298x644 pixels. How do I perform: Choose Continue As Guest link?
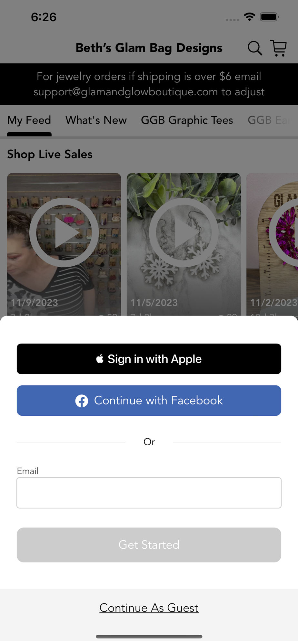click(x=149, y=608)
